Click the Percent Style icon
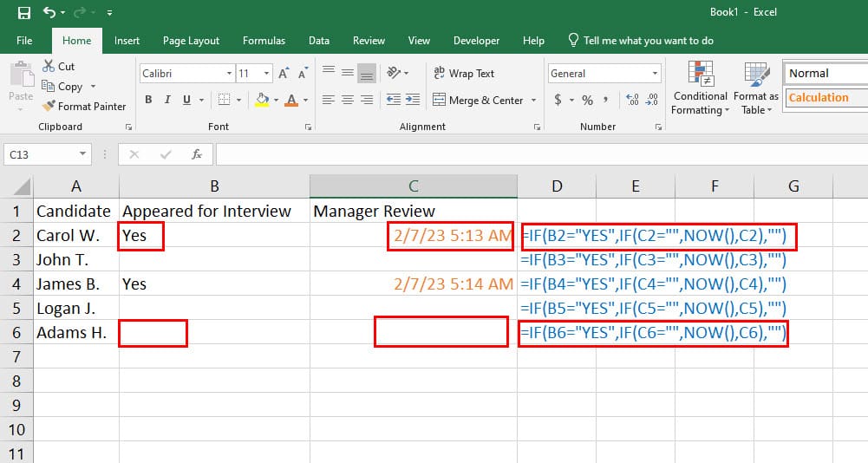 pyautogui.click(x=587, y=101)
